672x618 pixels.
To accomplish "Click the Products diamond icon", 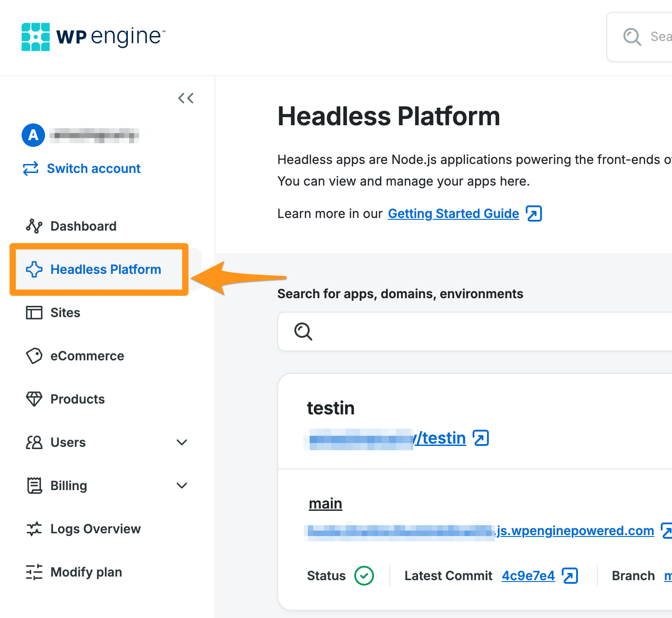I will [x=34, y=399].
